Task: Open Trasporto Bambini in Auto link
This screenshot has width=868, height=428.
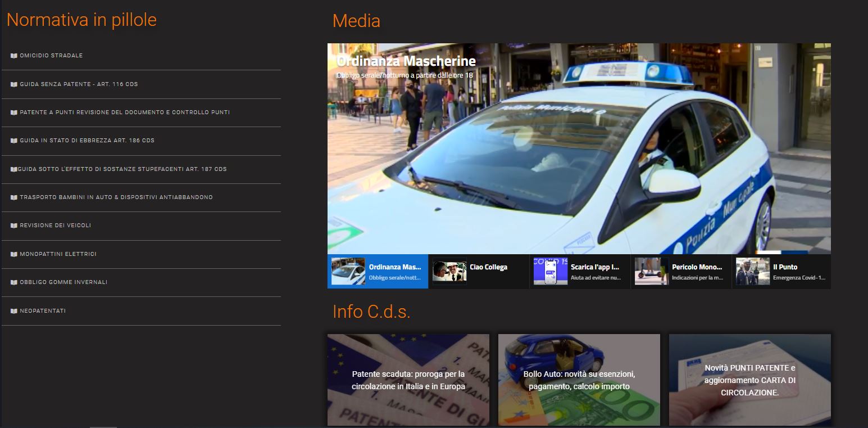Action: [x=116, y=197]
